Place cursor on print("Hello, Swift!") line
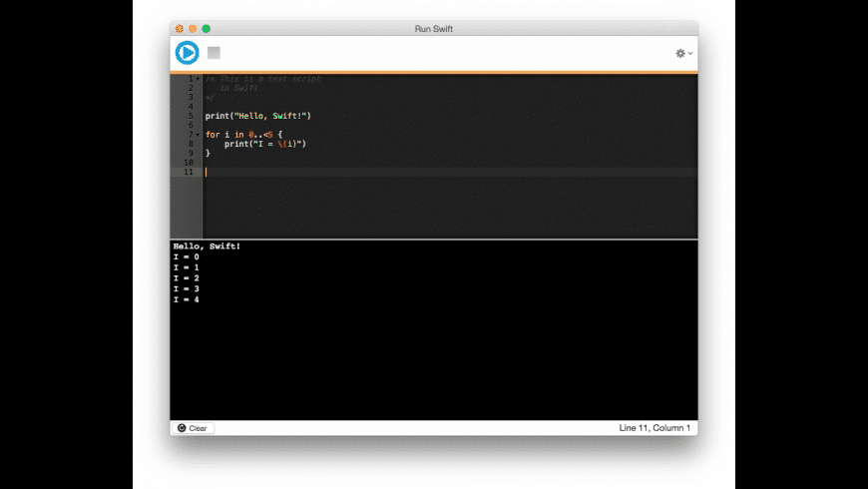This screenshot has width=868, height=489. [x=258, y=116]
